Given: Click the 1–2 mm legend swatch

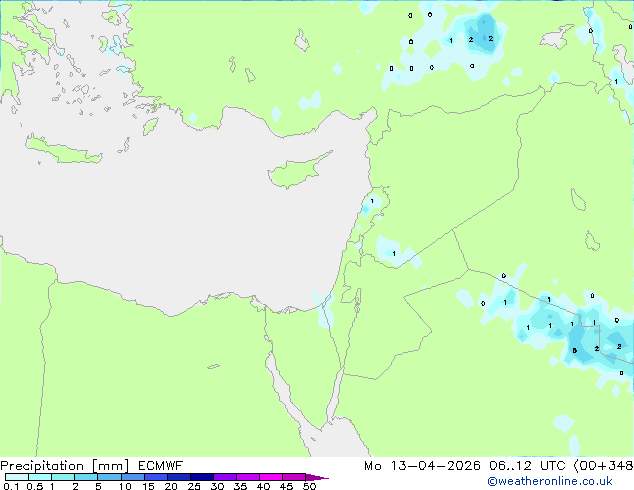Looking at the screenshot, I should [63, 477].
